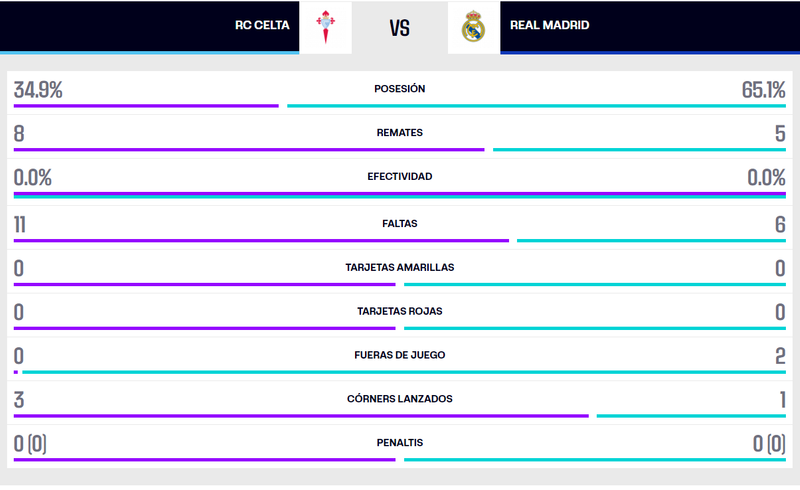Click the Fueras de Juego label

(x=400, y=355)
